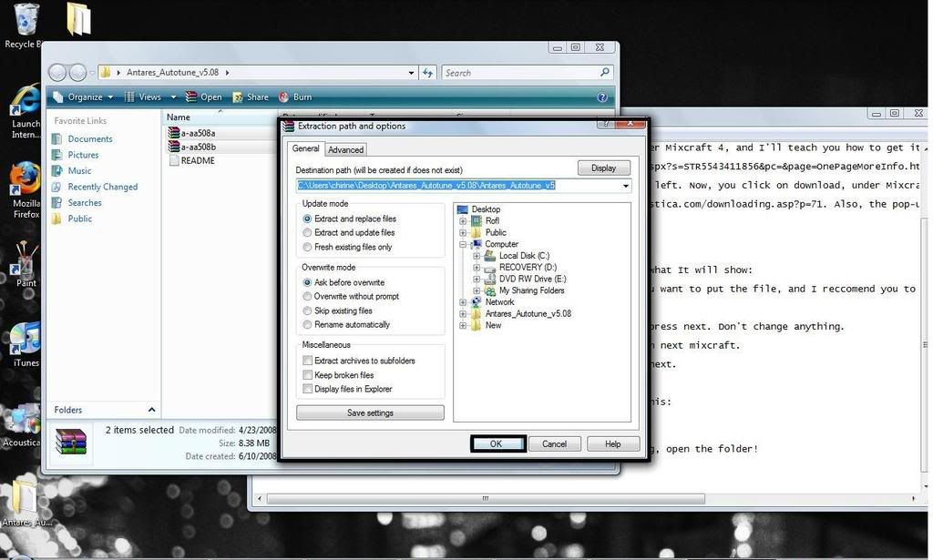This screenshot has height=560, width=933.
Task: Enable Keep broken files checkbox
Action: tap(308, 374)
